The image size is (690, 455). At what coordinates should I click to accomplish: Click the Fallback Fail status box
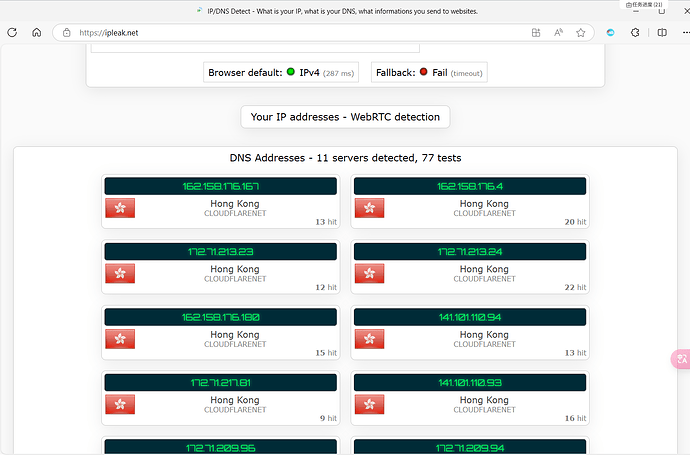[x=429, y=73]
